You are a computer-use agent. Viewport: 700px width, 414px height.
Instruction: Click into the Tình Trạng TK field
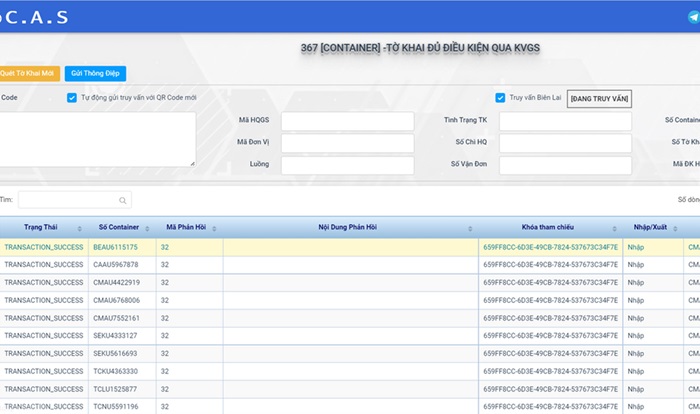(565, 121)
